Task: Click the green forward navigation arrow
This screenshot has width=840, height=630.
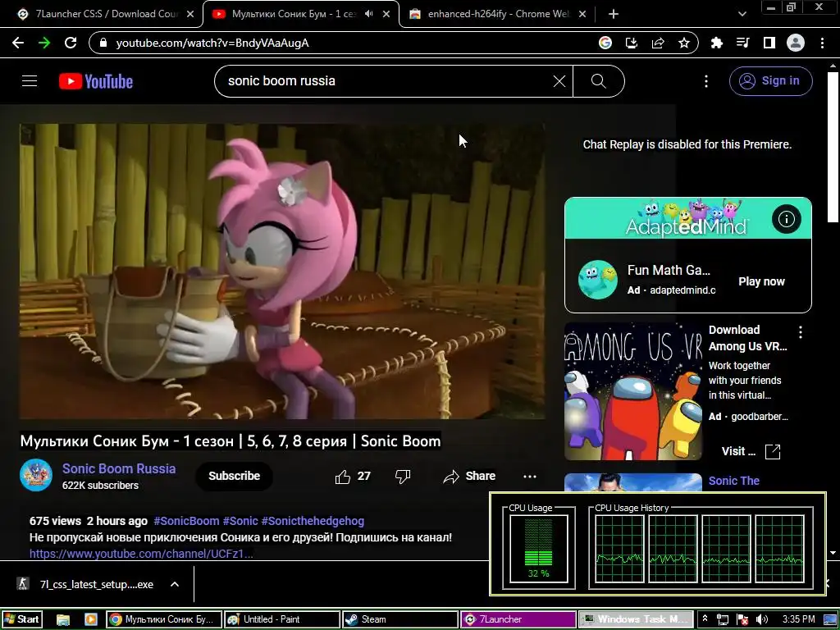Action: 44,43
